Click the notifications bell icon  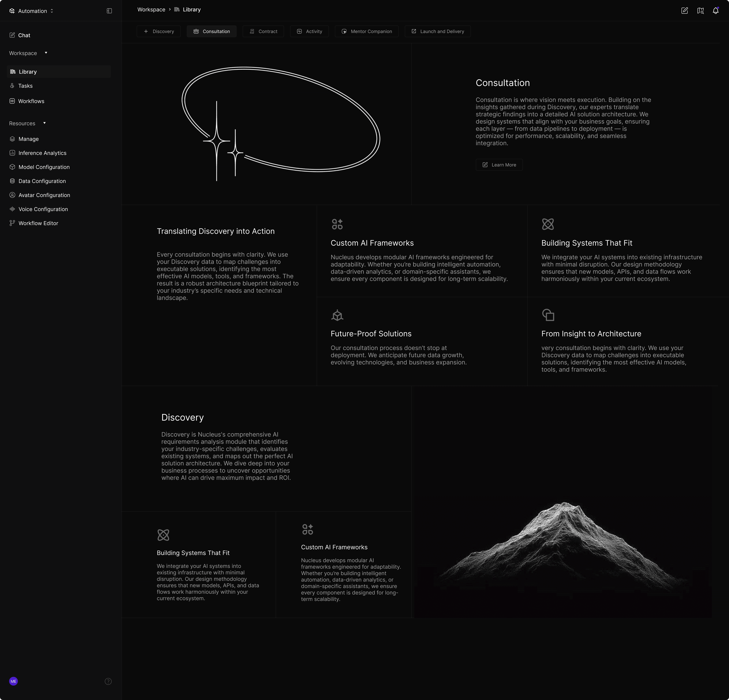715,11
